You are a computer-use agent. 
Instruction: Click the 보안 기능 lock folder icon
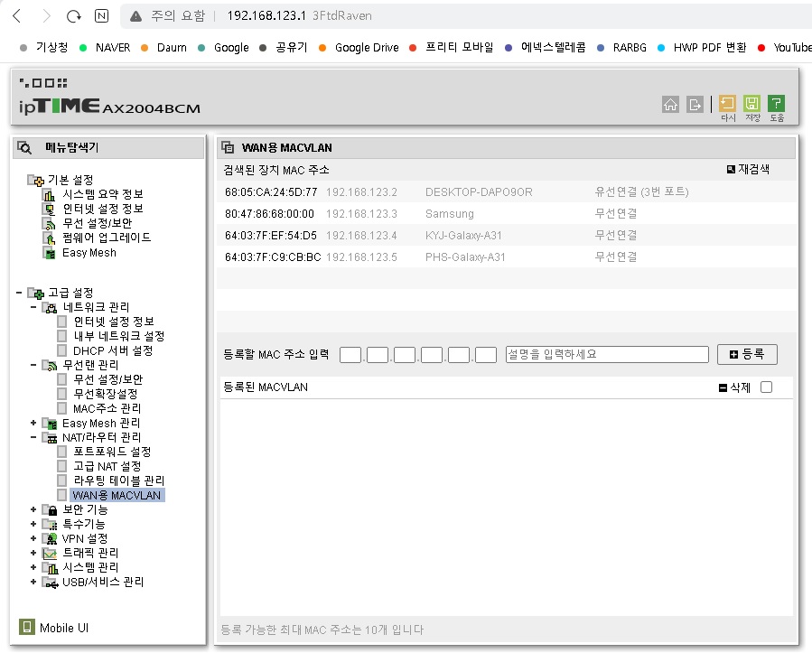click(50, 509)
